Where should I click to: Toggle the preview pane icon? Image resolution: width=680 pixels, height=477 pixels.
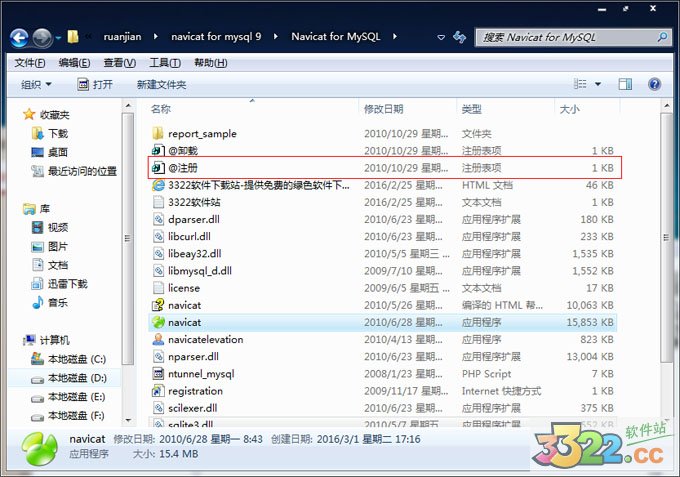coord(625,84)
